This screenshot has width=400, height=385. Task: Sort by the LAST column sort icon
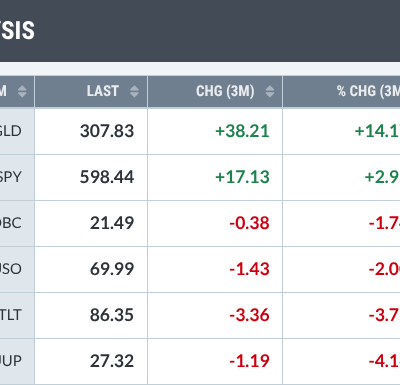point(134,91)
